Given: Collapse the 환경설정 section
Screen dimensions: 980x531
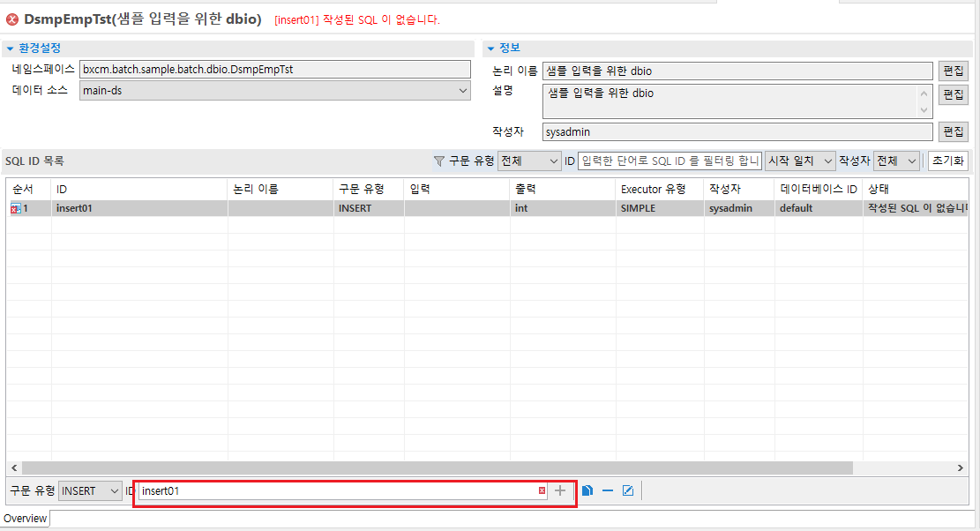Looking at the screenshot, I should click(9, 48).
